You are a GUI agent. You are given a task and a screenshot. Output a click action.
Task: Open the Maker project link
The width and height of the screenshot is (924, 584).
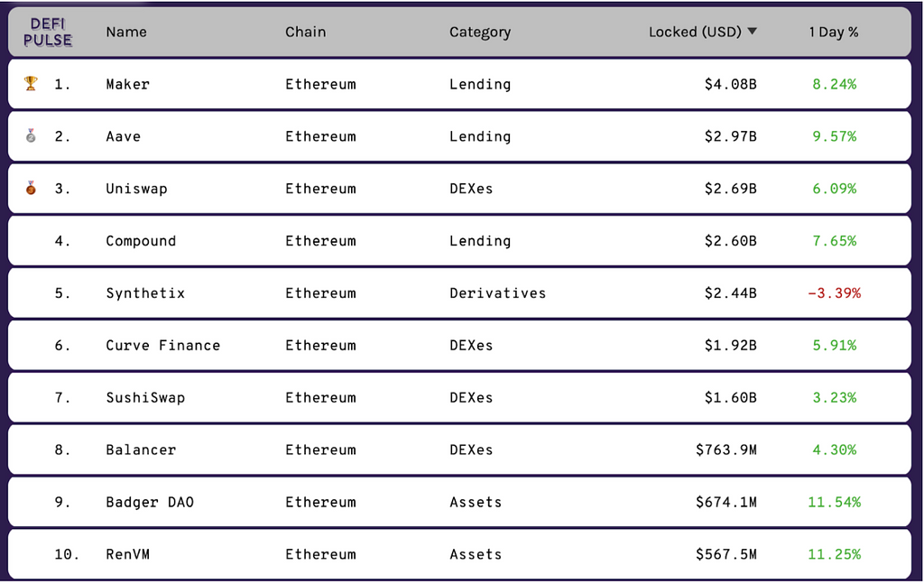tap(128, 84)
